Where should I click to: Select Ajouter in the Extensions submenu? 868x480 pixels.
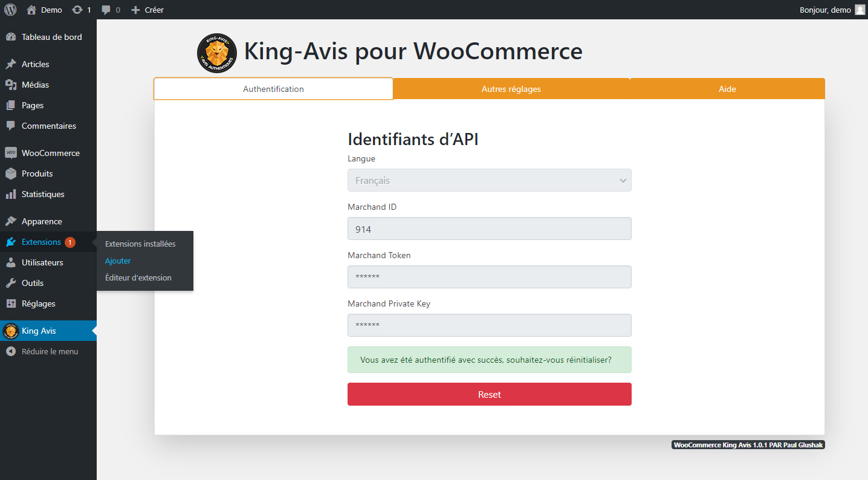118,261
